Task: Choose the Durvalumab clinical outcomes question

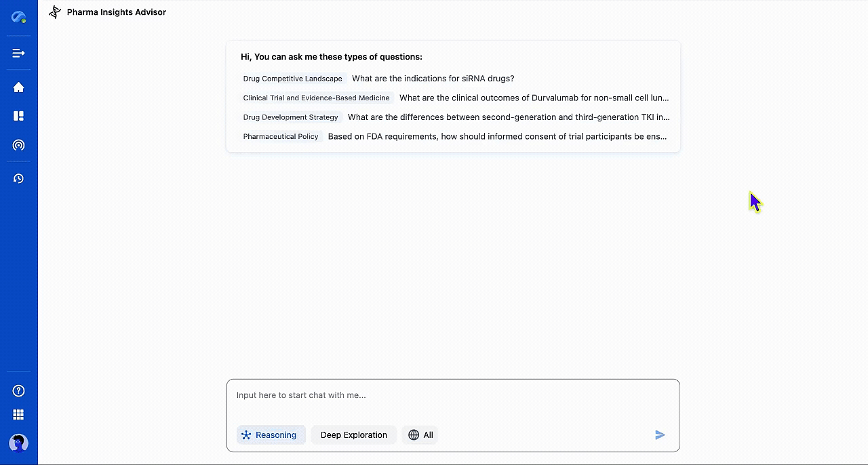Action: point(534,98)
